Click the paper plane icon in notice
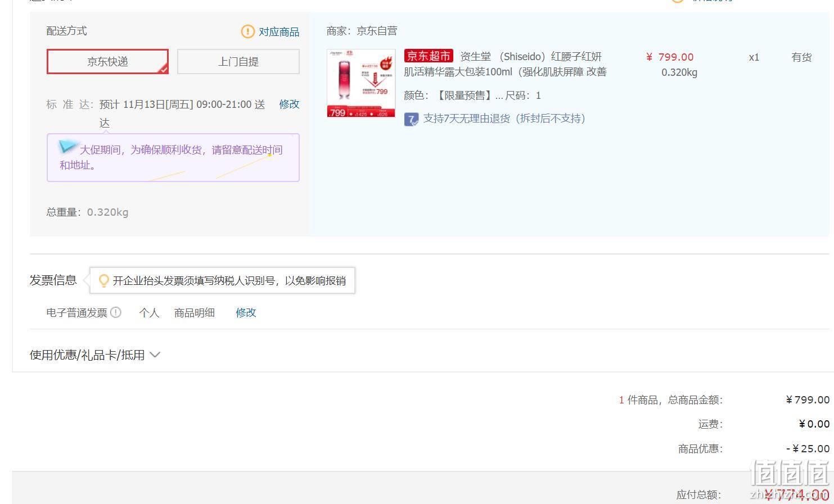This screenshot has width=834, height=504. [67, 147]
